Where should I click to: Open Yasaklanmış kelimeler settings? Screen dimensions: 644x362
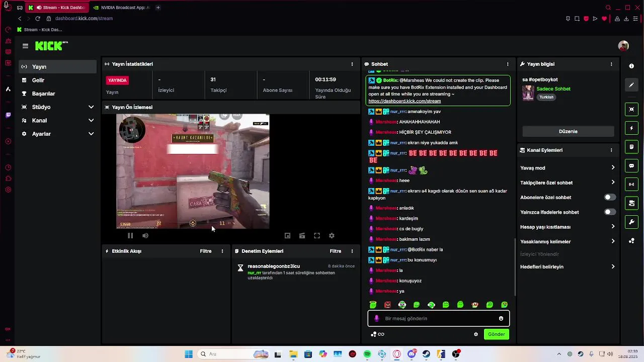568,241
